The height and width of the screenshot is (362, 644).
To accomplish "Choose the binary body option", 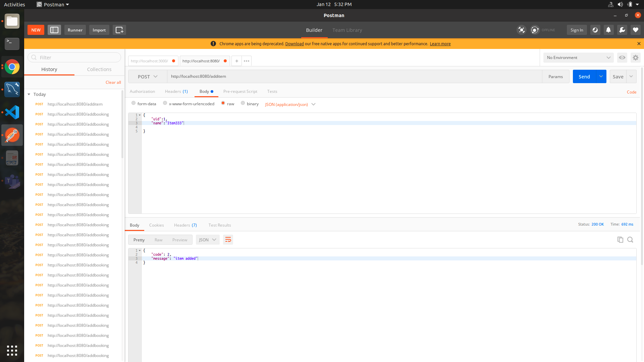I will 243,103.
